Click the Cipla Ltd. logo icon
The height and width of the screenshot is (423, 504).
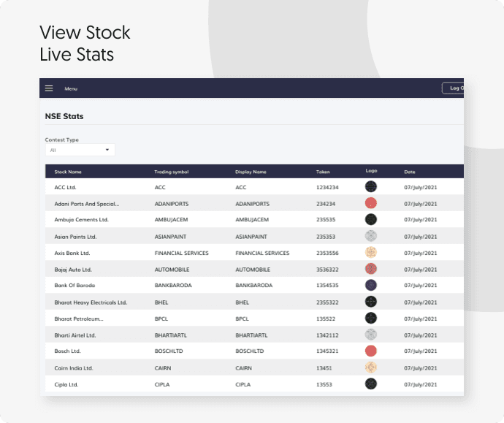pos(371,384)
